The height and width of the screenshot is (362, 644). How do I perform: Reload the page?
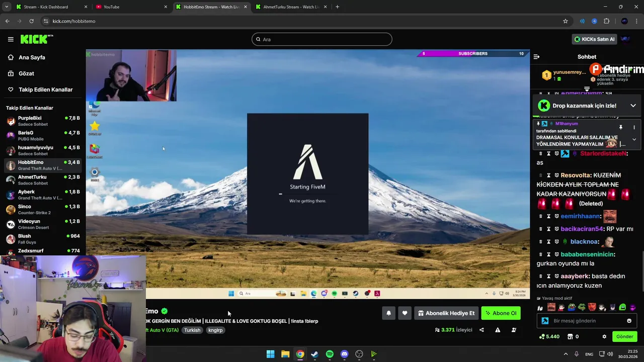31,21
